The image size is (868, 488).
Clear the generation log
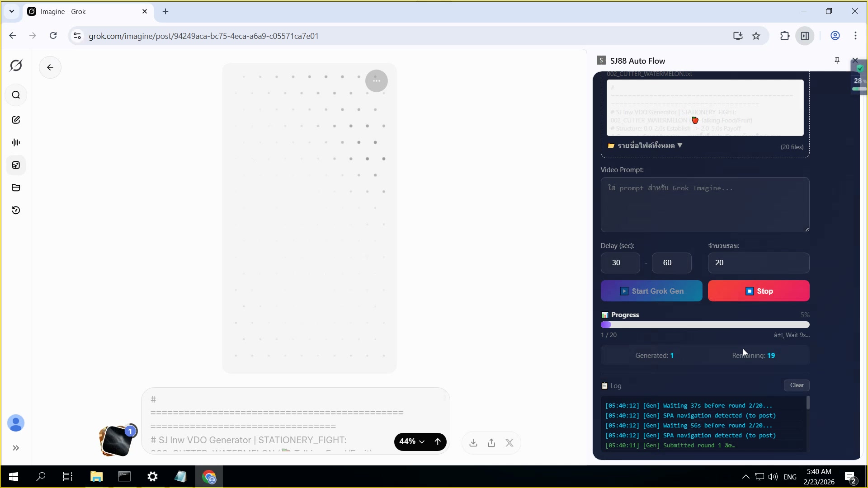[x=796, y=385]
